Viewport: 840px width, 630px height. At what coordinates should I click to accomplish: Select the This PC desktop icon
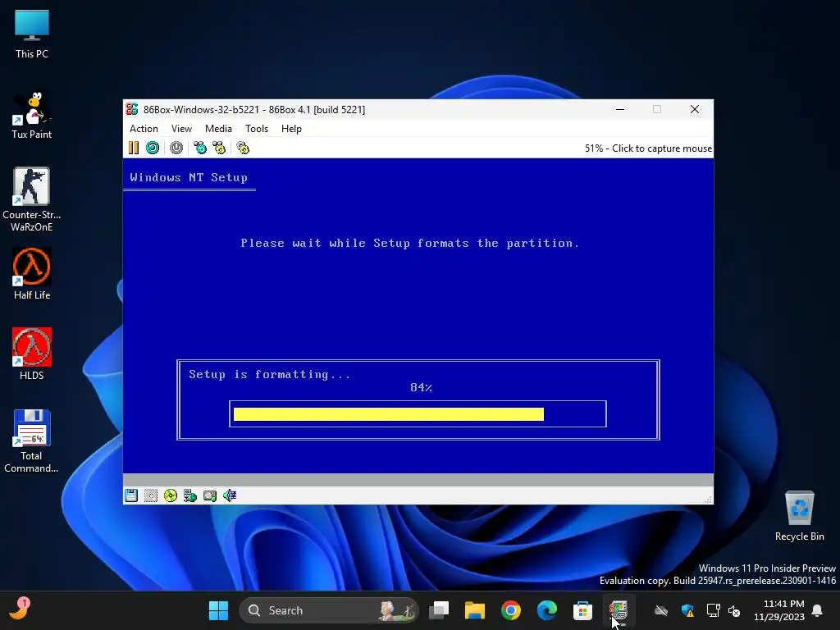tap(32, 34)
